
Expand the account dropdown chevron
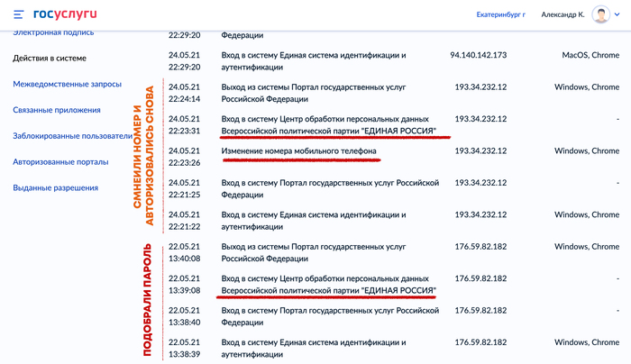pyautogui.click(x=617, y=14)
